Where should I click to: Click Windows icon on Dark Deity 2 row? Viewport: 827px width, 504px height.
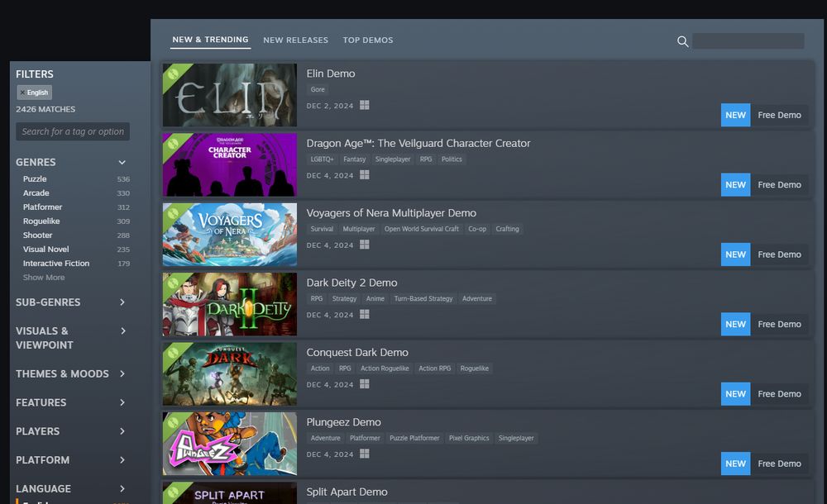coord(365,314)
